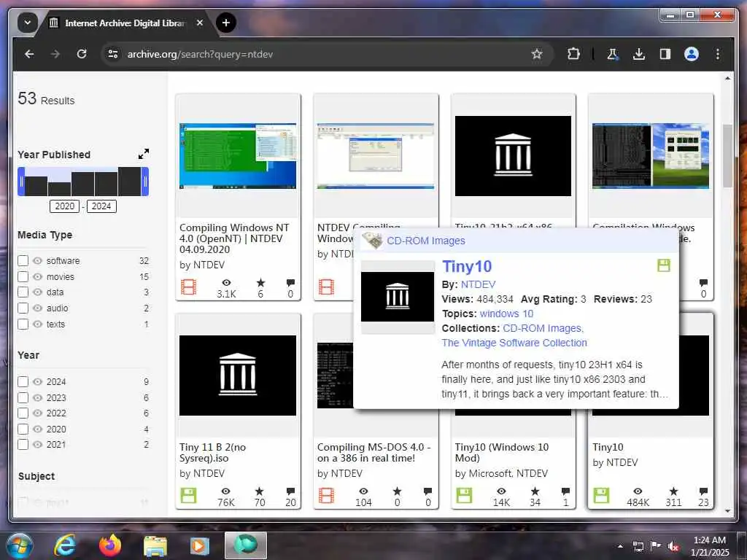Screen dimensions: 747x560
Task: Launch Internet Explorer from taskbar
Action: tap(65, 545)
